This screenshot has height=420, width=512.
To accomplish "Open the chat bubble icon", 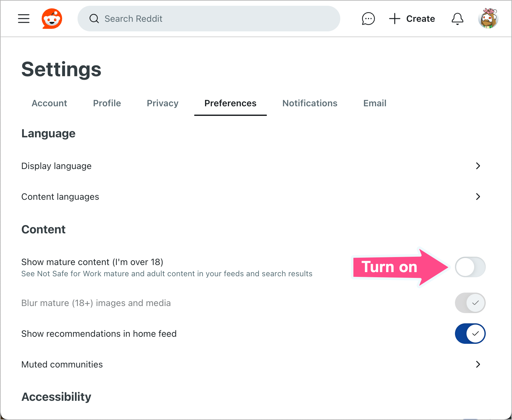I will click(368, 19).
